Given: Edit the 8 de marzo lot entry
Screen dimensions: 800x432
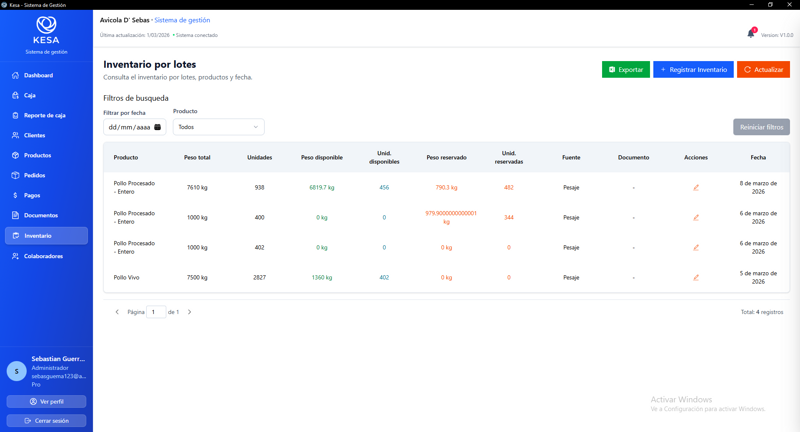Looking at the screenshot, I should 695,188.
